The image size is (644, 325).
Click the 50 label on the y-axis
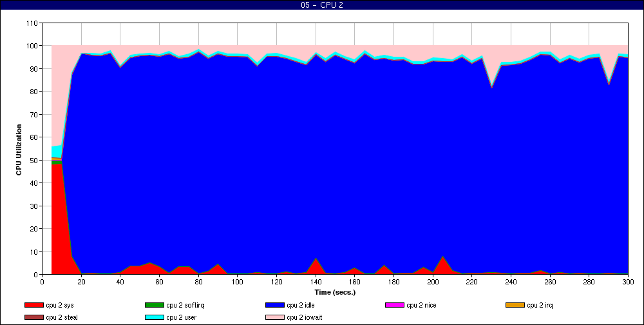point(33,160)
